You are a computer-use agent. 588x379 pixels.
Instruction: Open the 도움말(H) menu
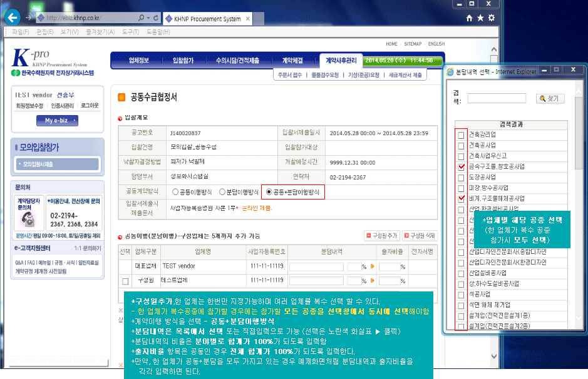click(158, 32)
